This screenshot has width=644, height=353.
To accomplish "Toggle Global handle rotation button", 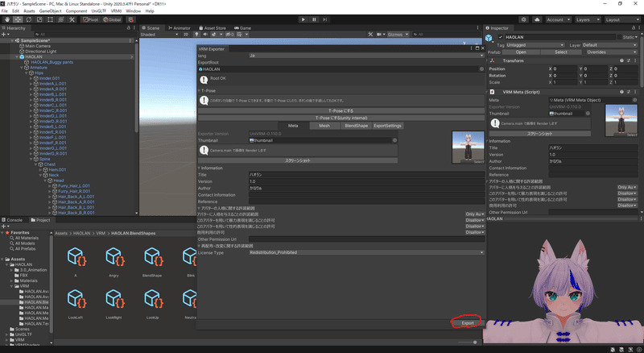I will [x=112, y=19].
